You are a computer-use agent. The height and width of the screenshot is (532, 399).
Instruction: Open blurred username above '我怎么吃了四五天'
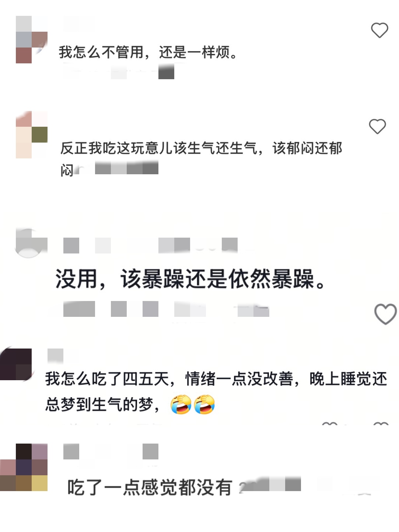coord(55,356)
